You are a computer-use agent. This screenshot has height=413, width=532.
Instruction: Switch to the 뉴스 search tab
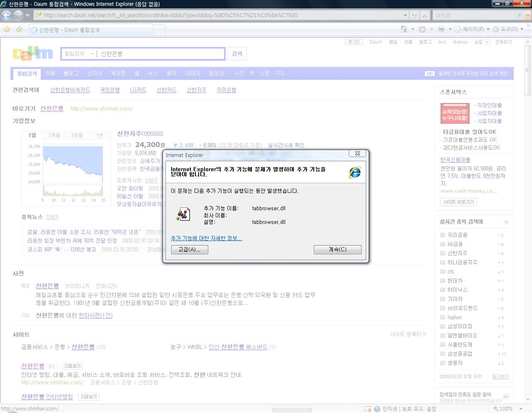(153, 74)
